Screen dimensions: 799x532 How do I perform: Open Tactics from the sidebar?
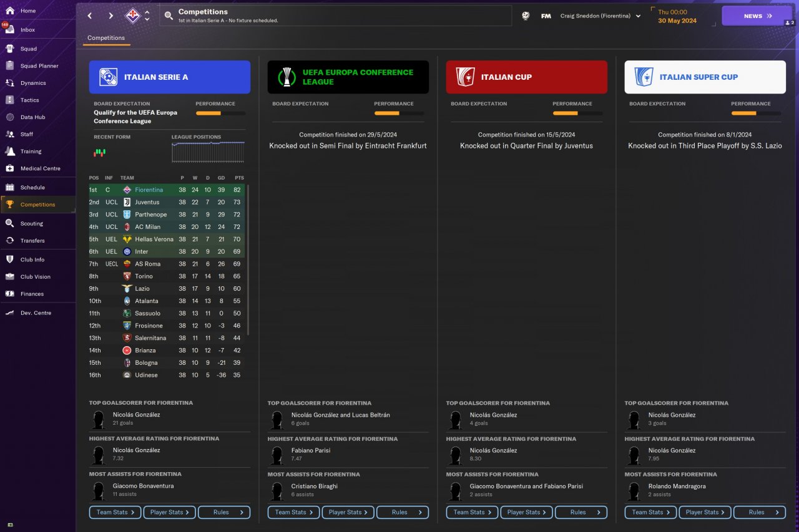click(x=37, y=100)
